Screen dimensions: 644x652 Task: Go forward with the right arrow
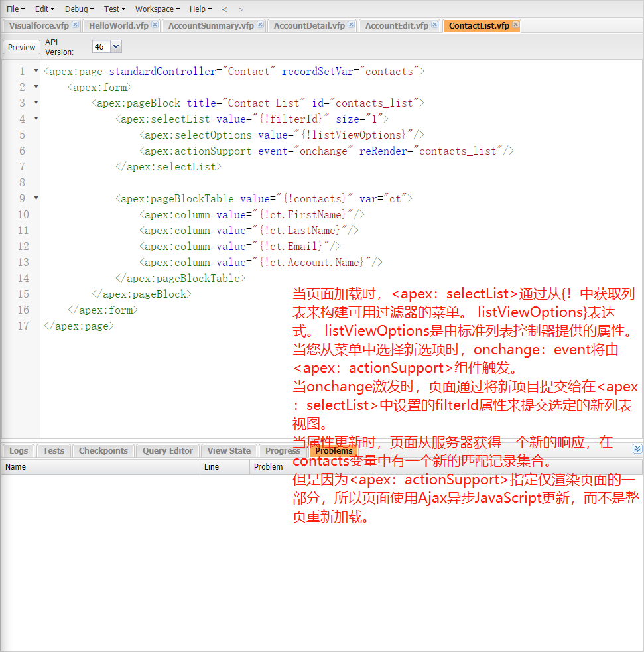click(240, 9)
